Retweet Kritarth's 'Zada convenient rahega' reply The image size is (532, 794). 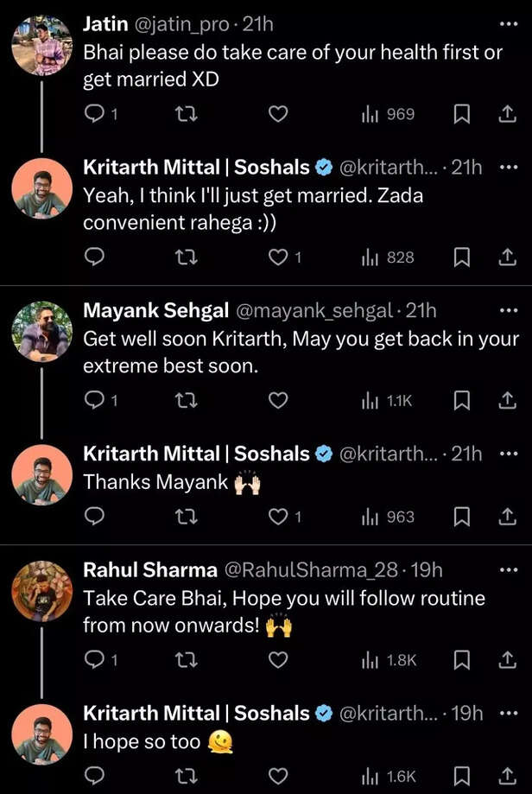[187, 257]
